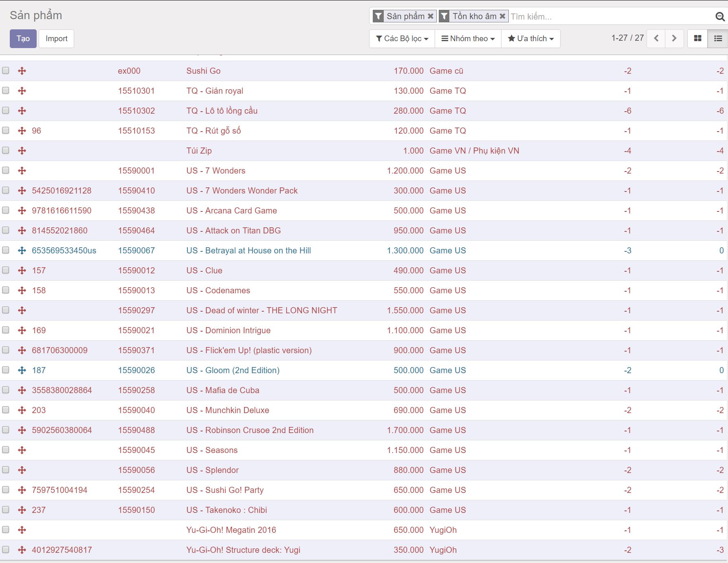The width and height of the screenshot is (728, 563).
Task: Click the Import button
Action: [x=57, y=39]
